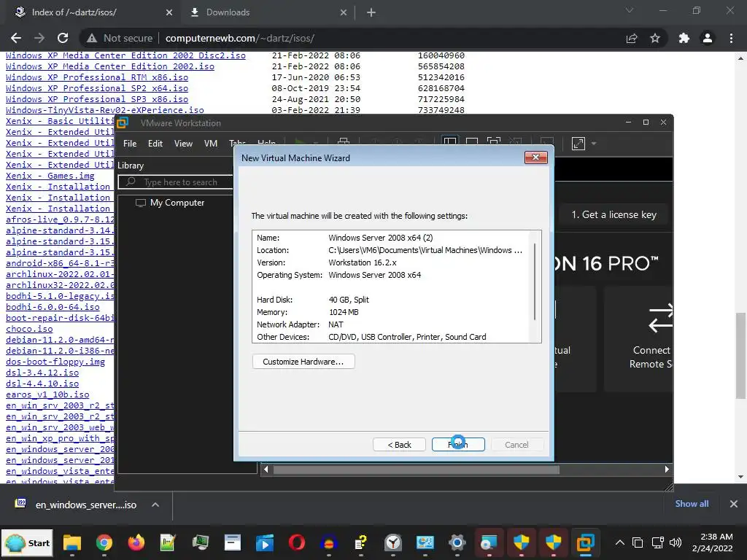The height and width of the screenshot is (560, 747).
Task: Close the downloads bar
Action: point(734,504)
